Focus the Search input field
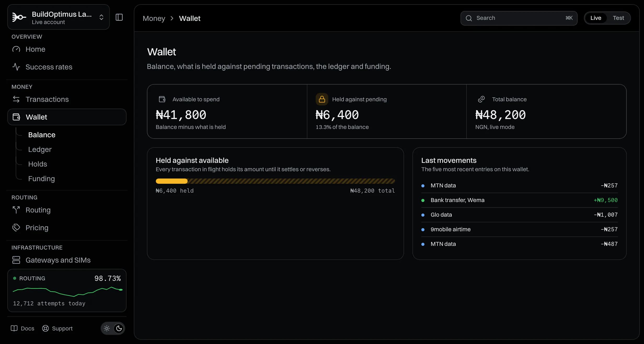Screen dimensions: 644x344 (x=519, y=18)
